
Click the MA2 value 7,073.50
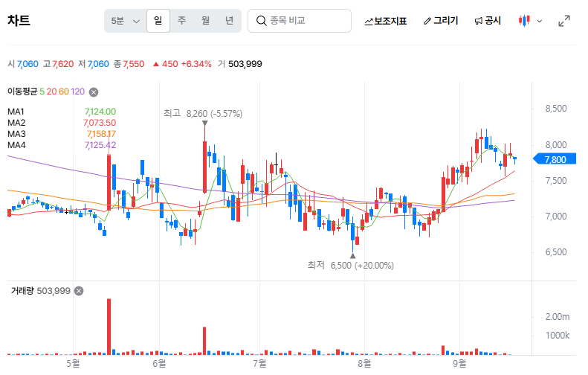coord(100,123)
